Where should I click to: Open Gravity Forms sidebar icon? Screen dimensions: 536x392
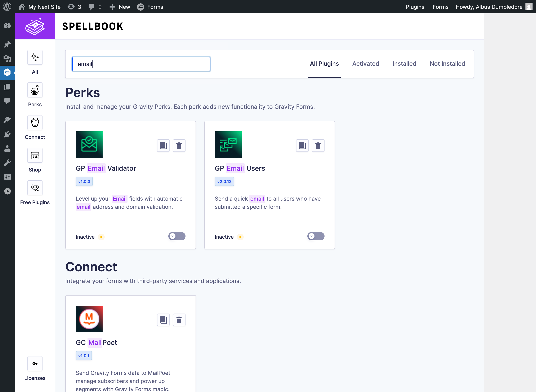pyautogui.click(x=7, y=72)
